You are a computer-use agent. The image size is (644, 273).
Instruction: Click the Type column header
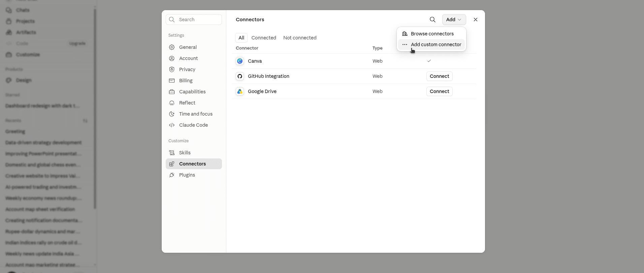click(x=377, y=48)
